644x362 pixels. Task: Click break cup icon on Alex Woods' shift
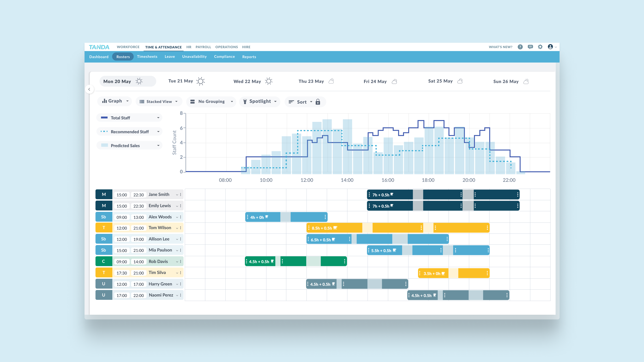[267, 217]
